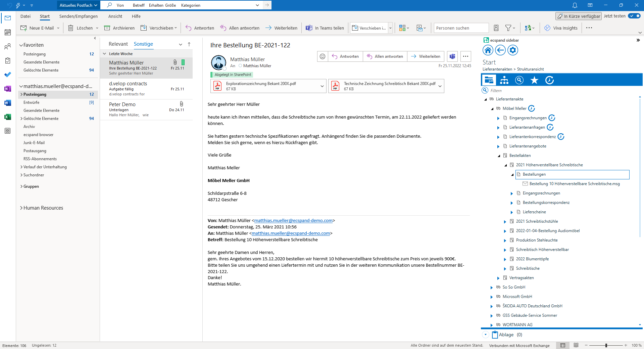This screenshot has width=644, height=349.
Task: Click Allen antworten in email header
Action: tap(385, 56)
